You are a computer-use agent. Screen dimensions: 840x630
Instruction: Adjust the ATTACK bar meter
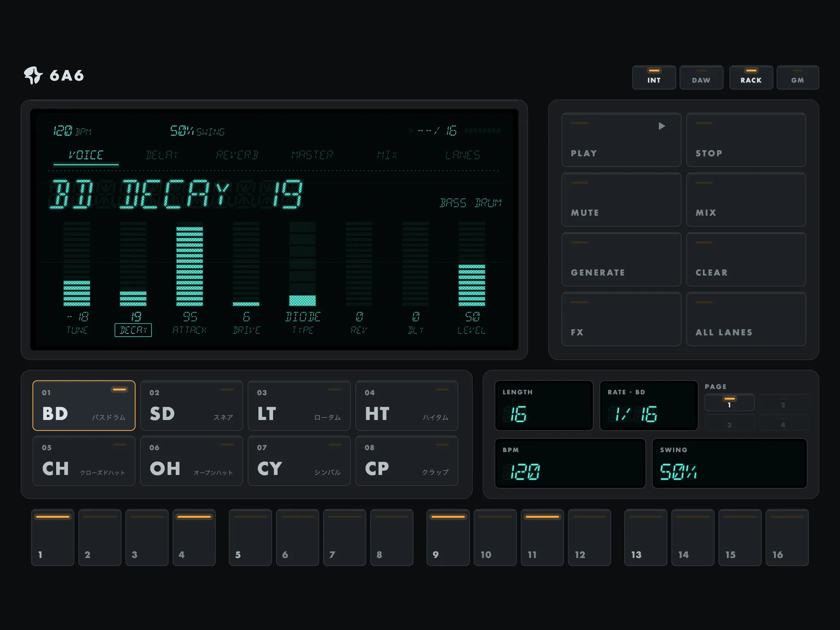point(189,264)
